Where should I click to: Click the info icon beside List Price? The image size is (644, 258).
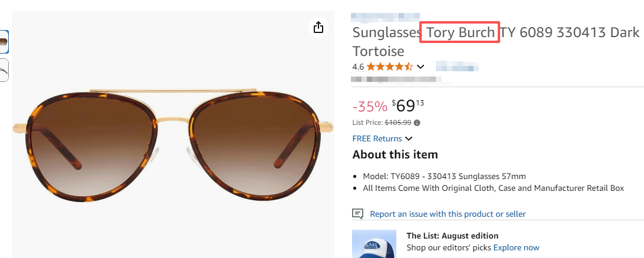click(x=417, y=123)
